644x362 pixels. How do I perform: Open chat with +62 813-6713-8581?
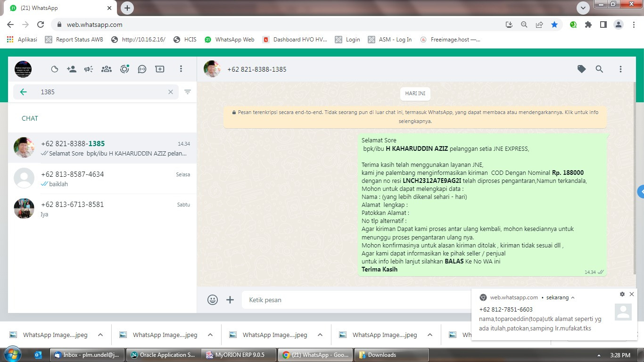[102, 209]
